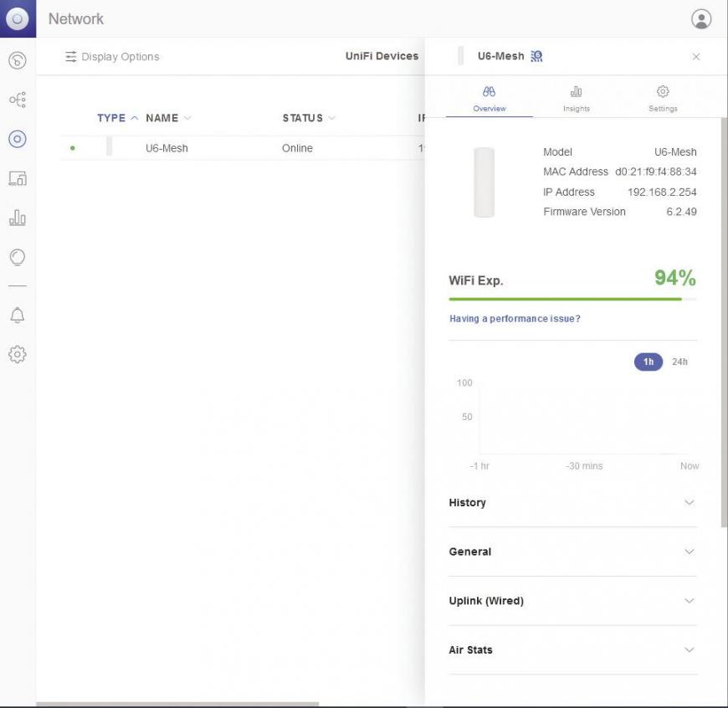Viewport: 728px width, 708px height.
Task: Click the Model value U6-Mesh
Action: coord(675,151)
